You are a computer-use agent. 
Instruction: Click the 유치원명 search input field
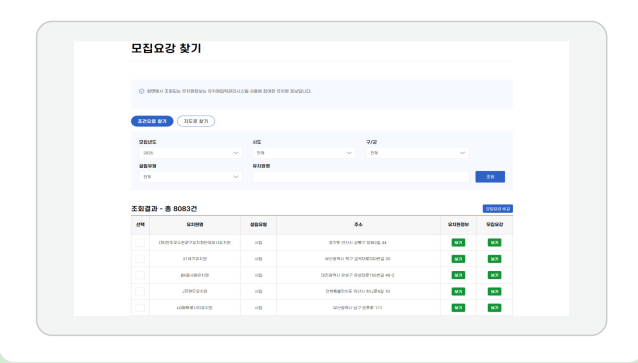pos(361,177)
